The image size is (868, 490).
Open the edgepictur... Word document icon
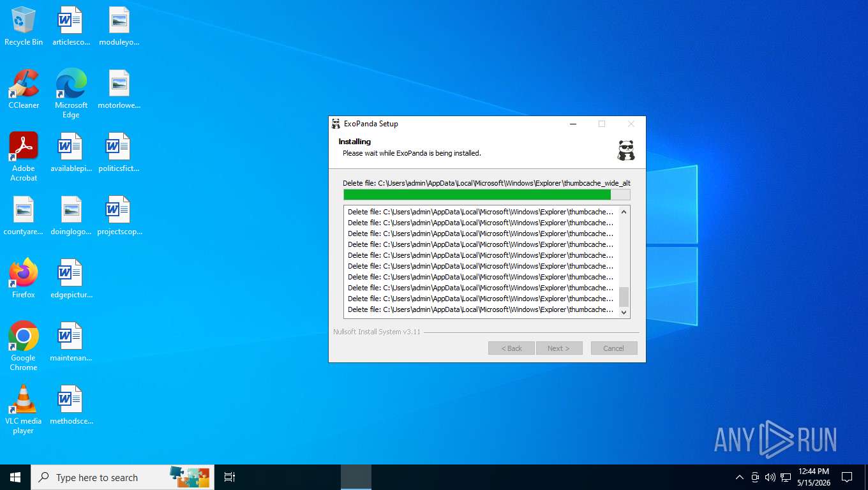71,279
